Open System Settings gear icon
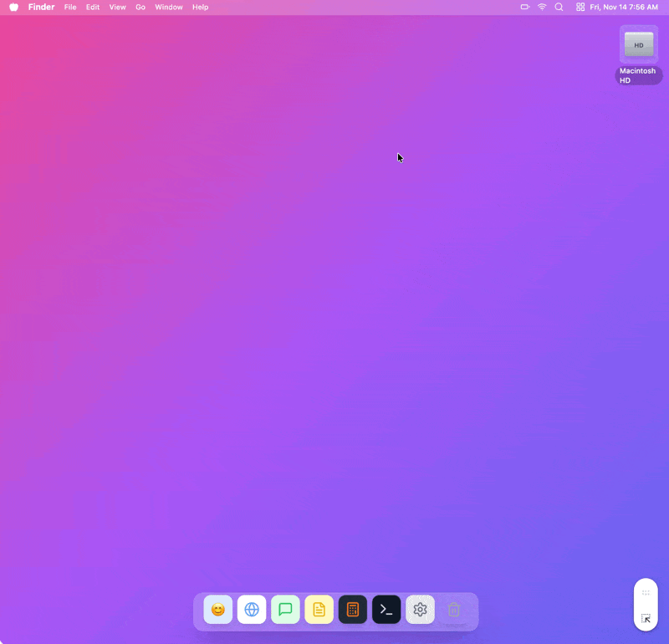The height and width of the screenshot is (644, 669). point(420,610)
